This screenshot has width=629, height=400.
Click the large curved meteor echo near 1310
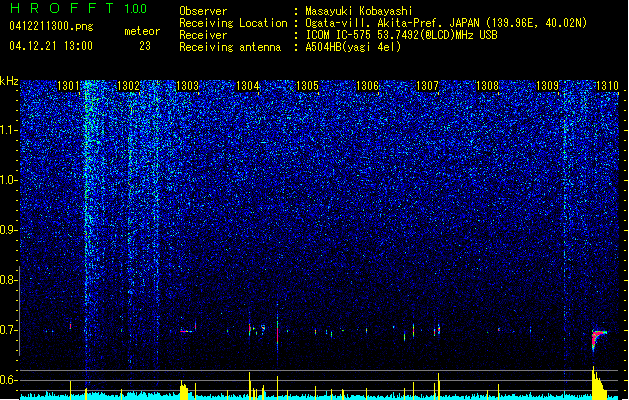pyautogui.click(x=598, y=340)
